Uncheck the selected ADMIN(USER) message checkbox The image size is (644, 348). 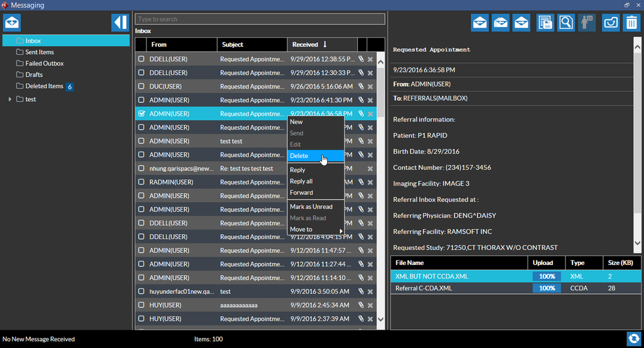142,114
